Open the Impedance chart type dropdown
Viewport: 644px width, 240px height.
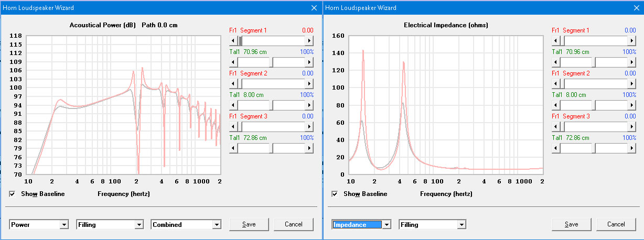click(362, 224)
